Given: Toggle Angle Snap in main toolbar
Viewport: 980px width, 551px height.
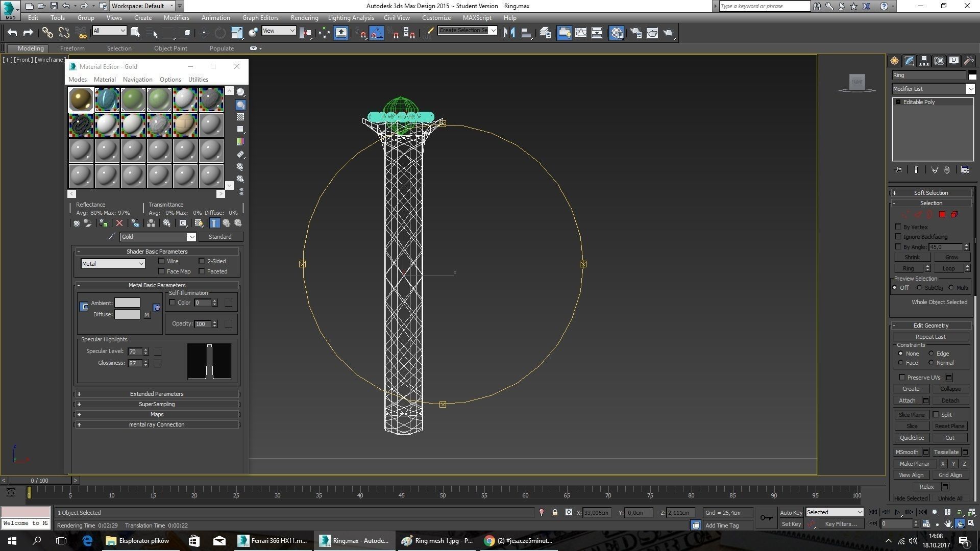Looking at the screenshot, I should tap(376, 33).
